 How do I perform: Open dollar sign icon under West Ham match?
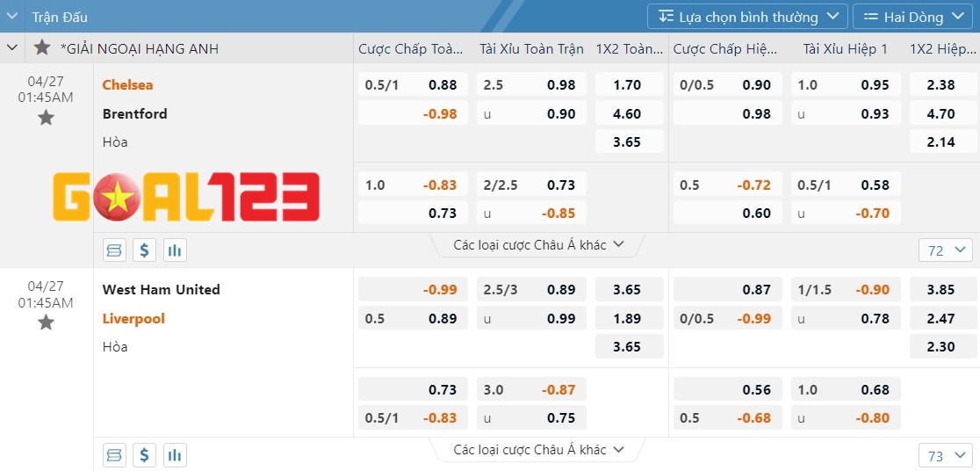[x=145, y=455]
